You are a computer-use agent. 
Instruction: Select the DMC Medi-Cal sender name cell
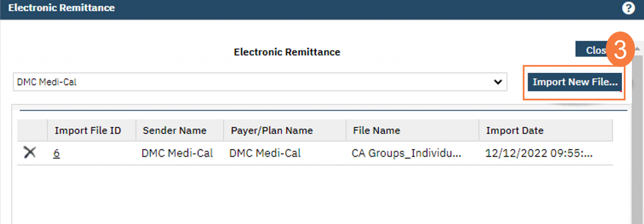[177, 153]
